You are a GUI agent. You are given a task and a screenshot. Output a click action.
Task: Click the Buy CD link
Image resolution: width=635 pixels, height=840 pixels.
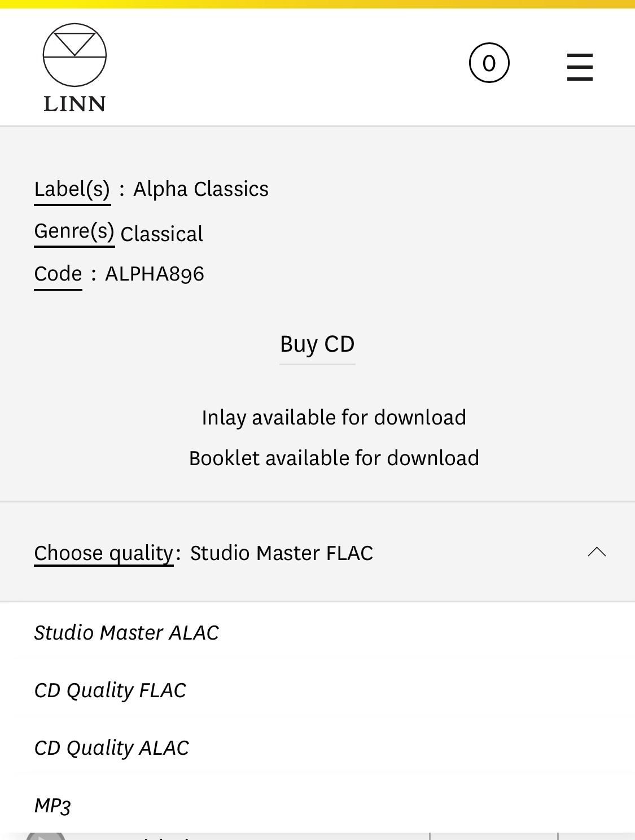pos(317,344)
